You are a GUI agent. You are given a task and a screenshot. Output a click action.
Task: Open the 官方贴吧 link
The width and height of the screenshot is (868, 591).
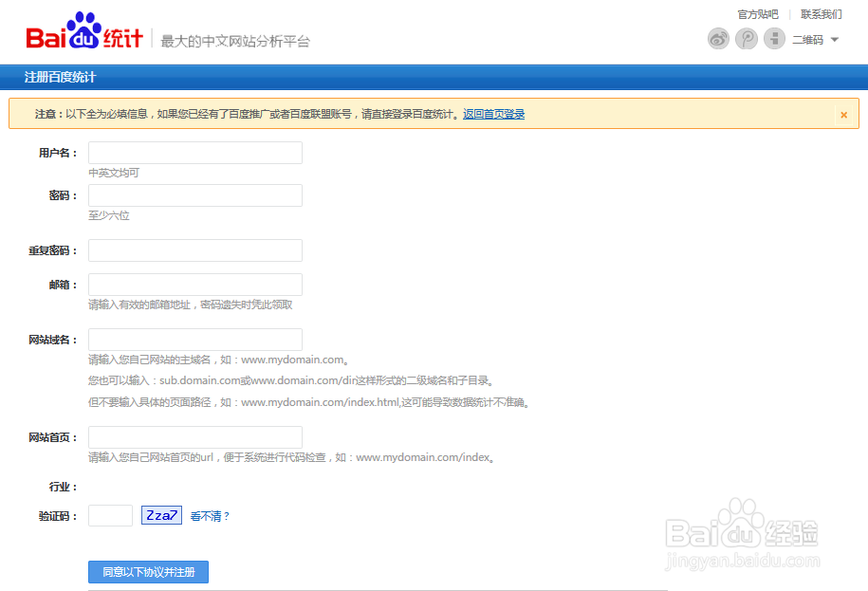pos(758,14)
